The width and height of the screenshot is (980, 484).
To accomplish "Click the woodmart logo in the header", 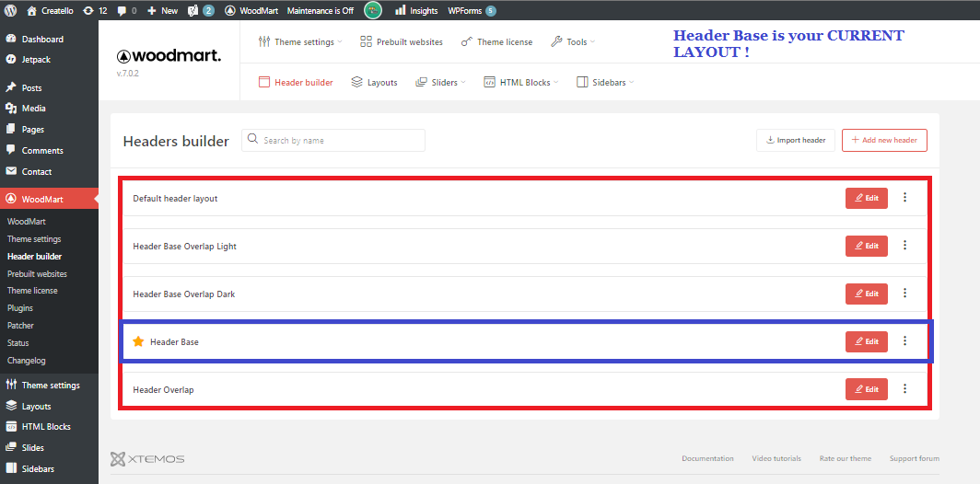I will pos(169,55).
